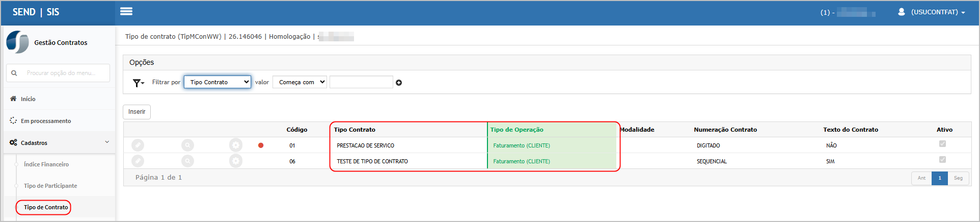The width and height of the screenshot is (980, 222).
Task: Click the Página 1 de 1 label
Action: [158, 177]
